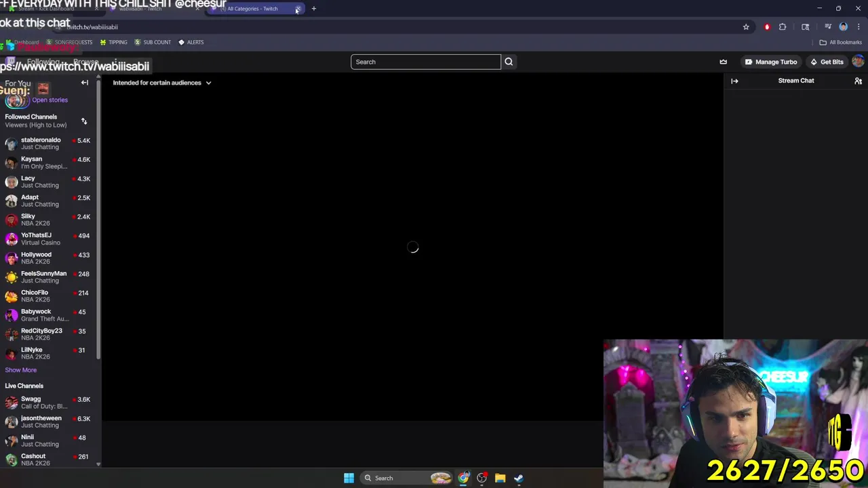Sort followed channels by viewers
Screen dimensions: 868x488
(84, 121)
